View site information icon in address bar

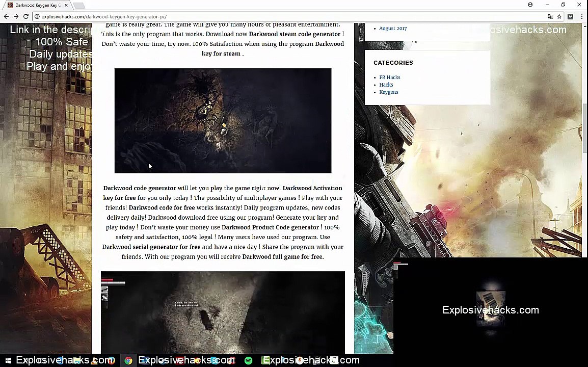click(x=37, y=16)
